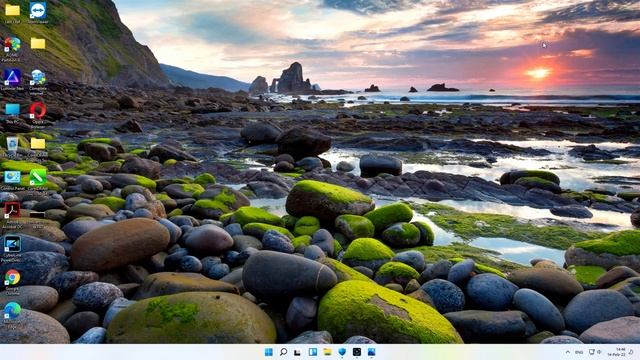Launch the green pen app shortcut
640x360 pixels.
(38, 178)
